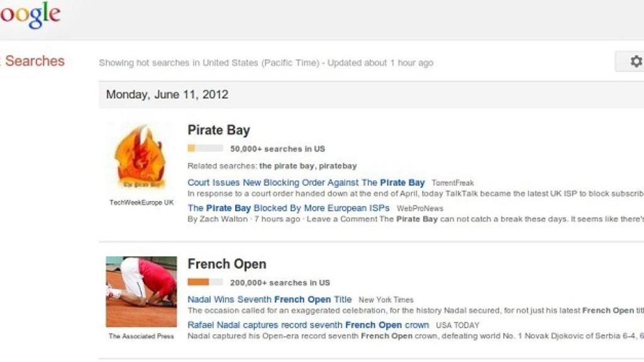The width and height of the screenshot is (644, 362).
Task: Open the settings gear menu
Action: point(635,62)
